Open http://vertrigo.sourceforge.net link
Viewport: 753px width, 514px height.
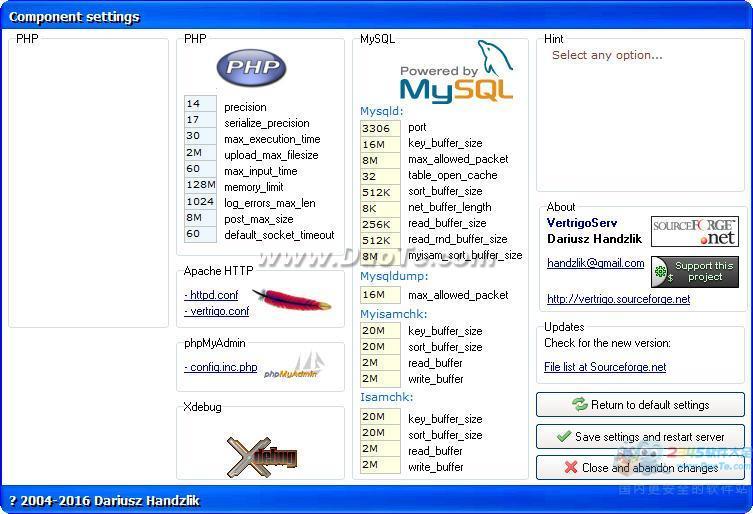tap(619, 299)
